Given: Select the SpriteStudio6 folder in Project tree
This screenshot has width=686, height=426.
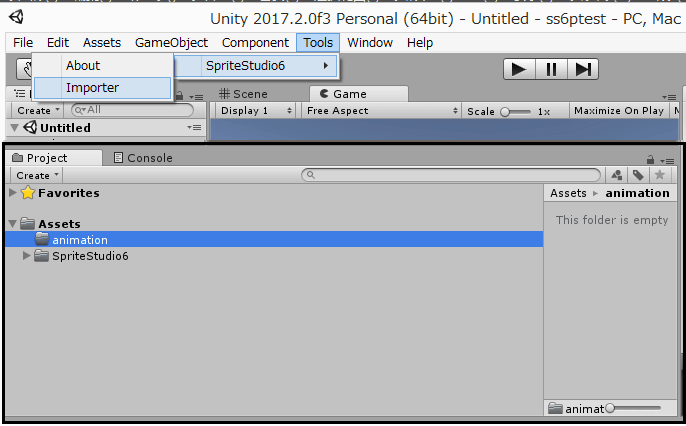Looking at the screenshot, I should pos(90,256).
